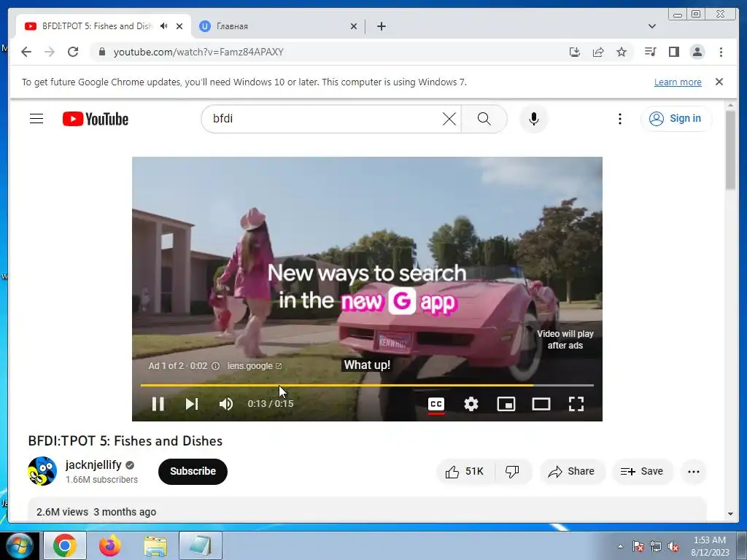Image resolution: width=747 pixels, height=560 pixels.
Task: Skip to next video with the next button
Action: pos(192,404)
